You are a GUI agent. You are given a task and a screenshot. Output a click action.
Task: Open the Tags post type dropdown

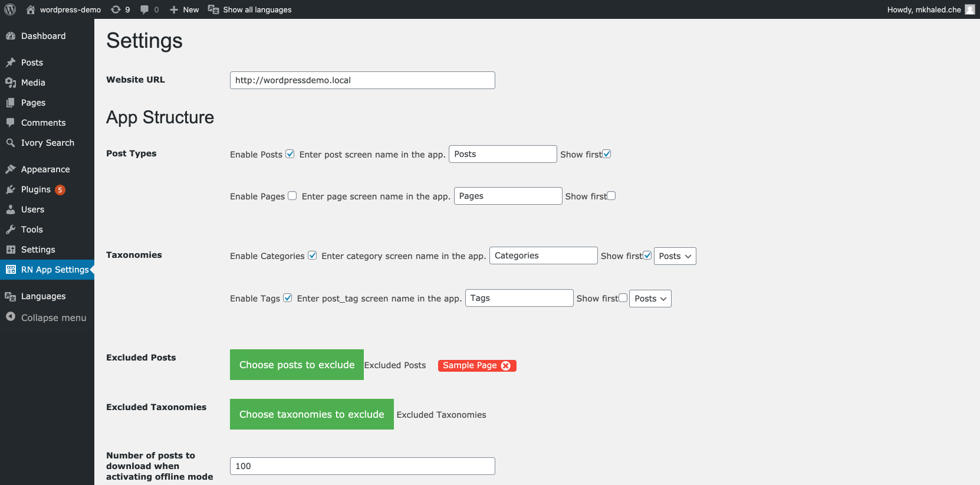point(650,299)
